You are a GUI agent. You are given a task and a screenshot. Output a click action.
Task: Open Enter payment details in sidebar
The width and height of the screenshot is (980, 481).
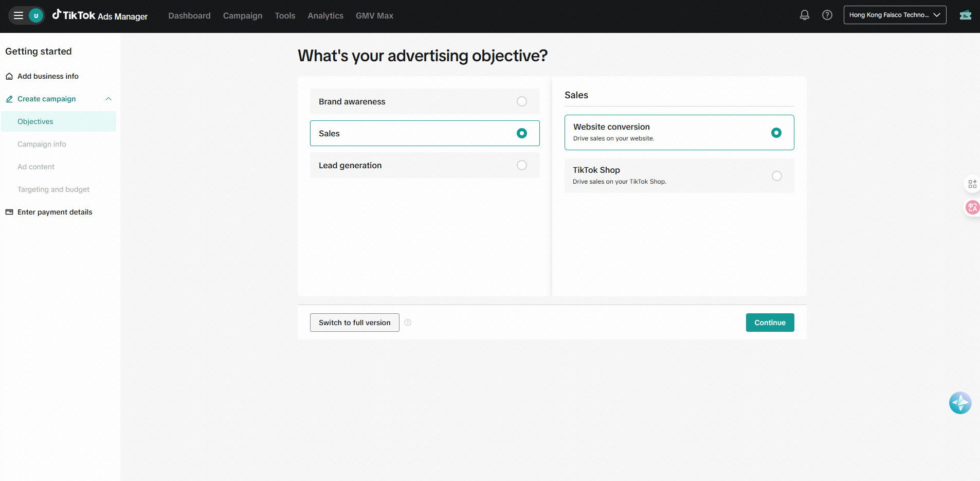coord(55,212)
